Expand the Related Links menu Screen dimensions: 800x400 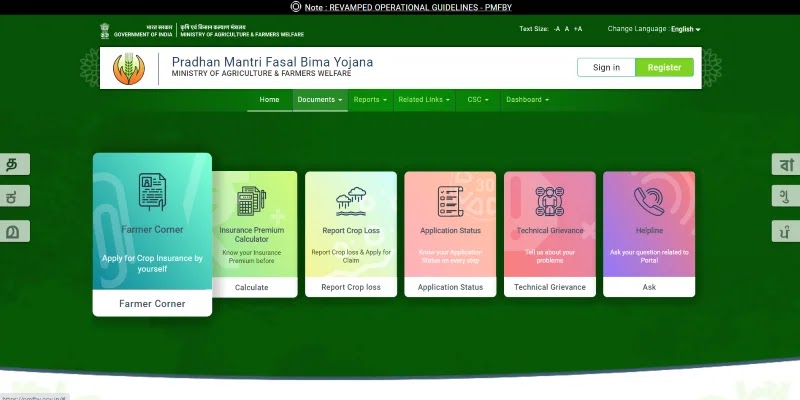pos(424,100)
